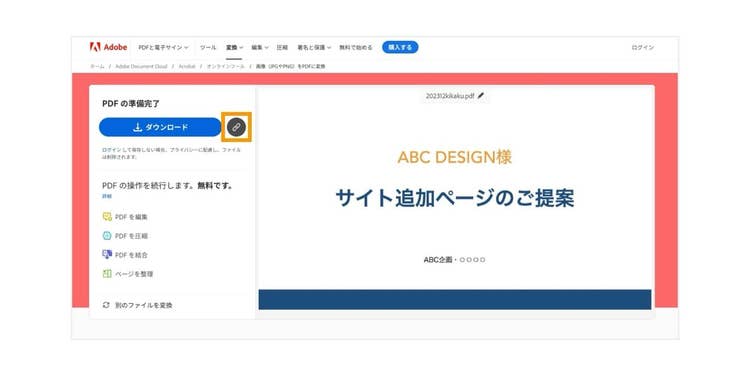
Task: Expand the 署名と保護 menu
Action: (314, 47)
